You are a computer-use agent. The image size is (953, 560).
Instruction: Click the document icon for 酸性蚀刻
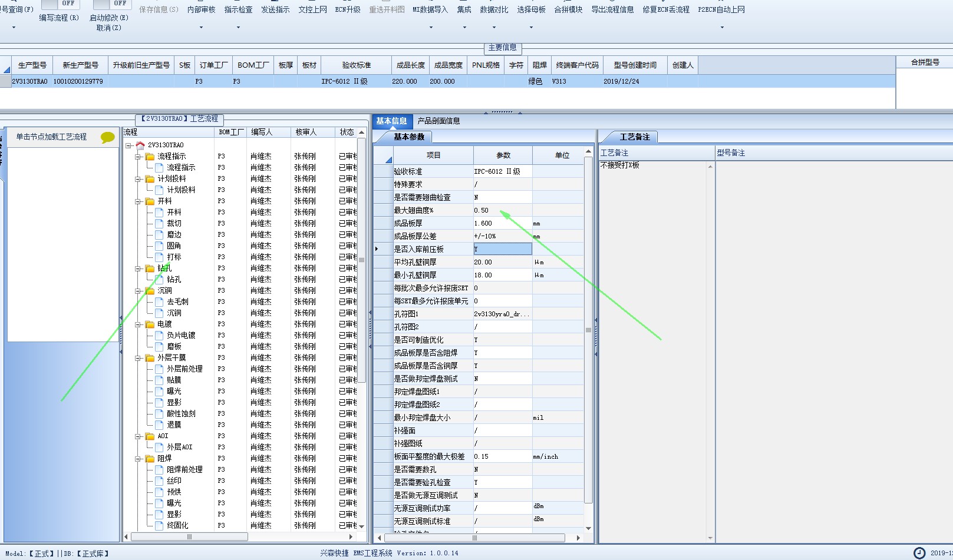[x=159, y=413]
